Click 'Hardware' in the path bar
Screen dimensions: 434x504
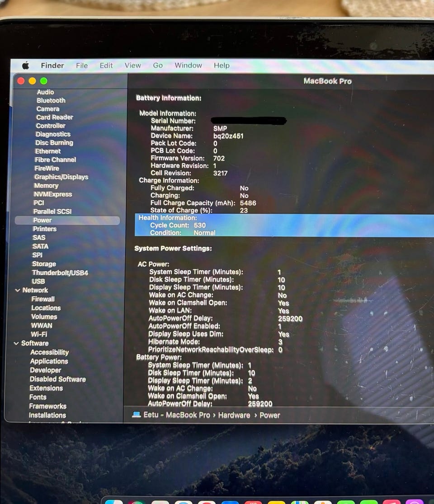click(234, 415)
